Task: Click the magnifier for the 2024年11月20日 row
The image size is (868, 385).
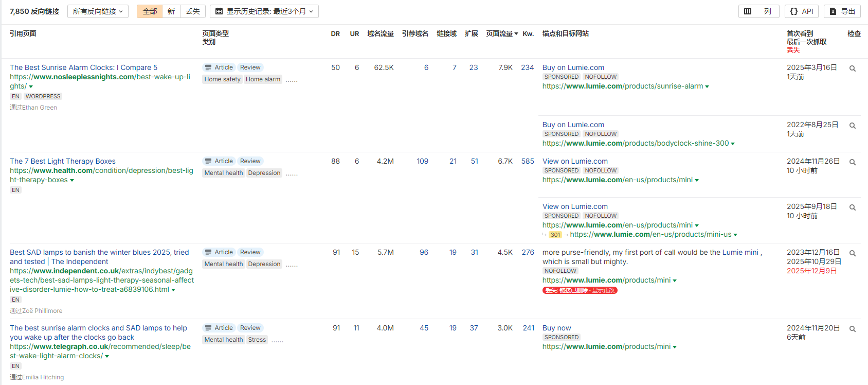Action: coord(852,329)
